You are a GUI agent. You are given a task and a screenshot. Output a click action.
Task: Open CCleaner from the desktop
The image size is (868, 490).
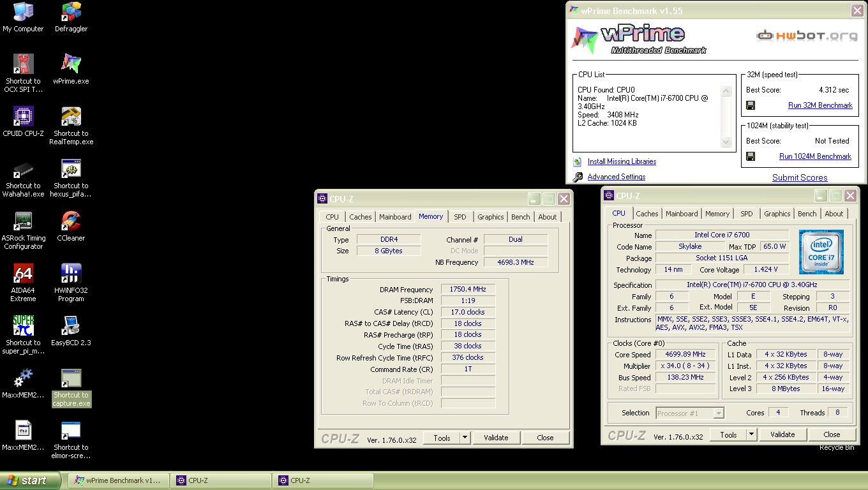click(71, 221)
